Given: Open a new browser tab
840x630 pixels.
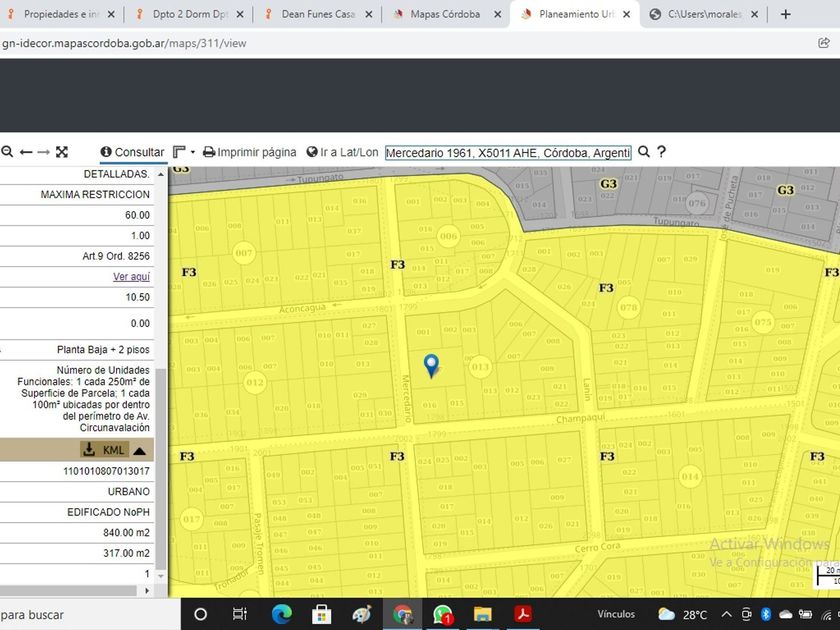Looking at the screenshot, I should coord(785,14).
